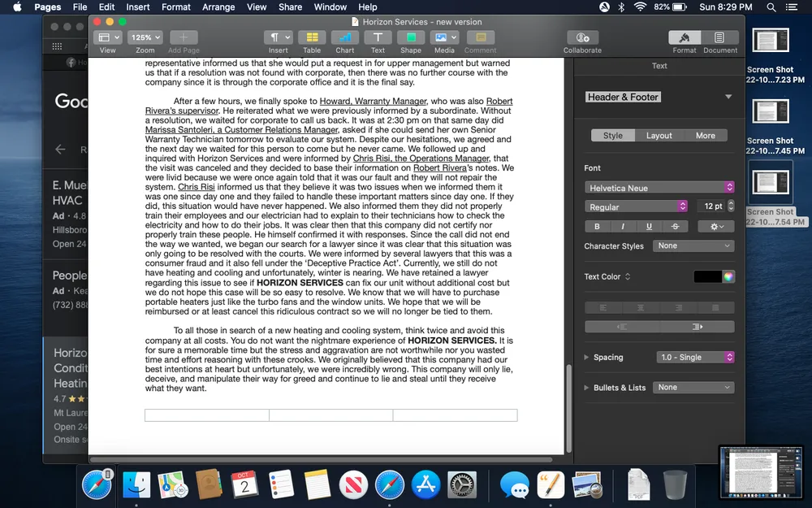Insert a Chart from the toolbar

345,37
